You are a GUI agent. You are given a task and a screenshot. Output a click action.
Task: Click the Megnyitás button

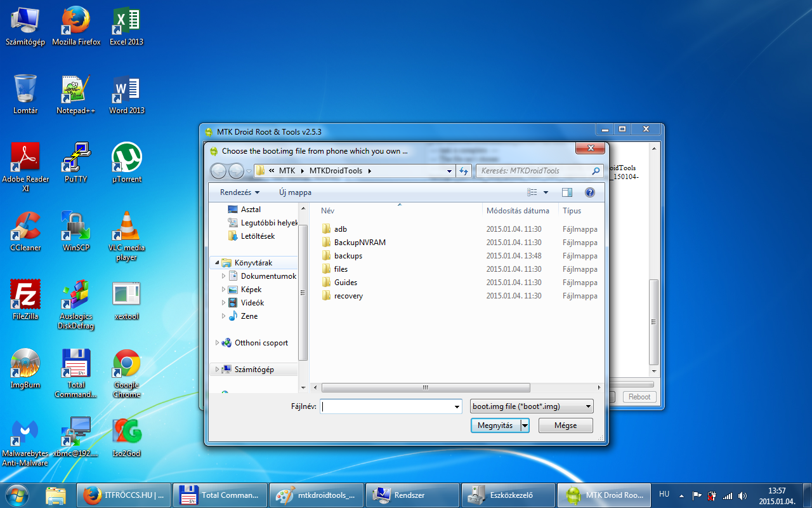[495, 425]
